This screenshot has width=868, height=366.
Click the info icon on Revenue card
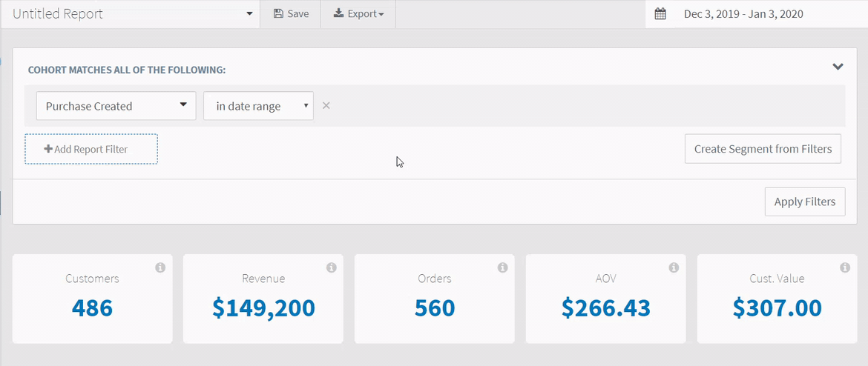click(331, 267)
